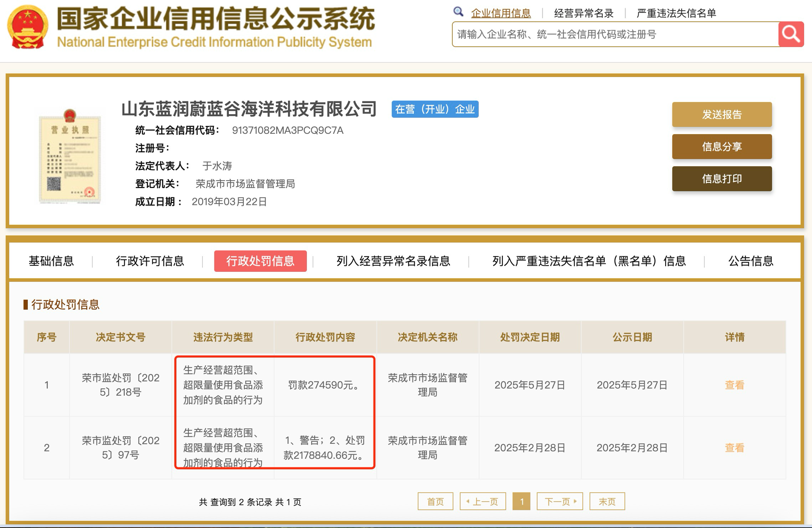
Task: Switch to the 公告信息 tab
Action: pos(751,261)
